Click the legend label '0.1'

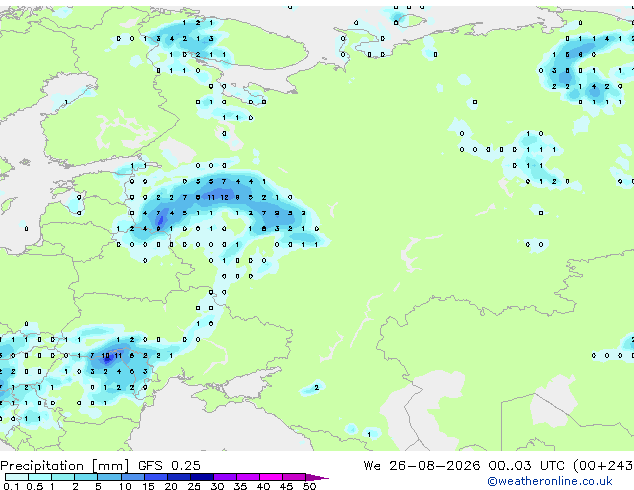pyautogui.click(x=11, y=486)
